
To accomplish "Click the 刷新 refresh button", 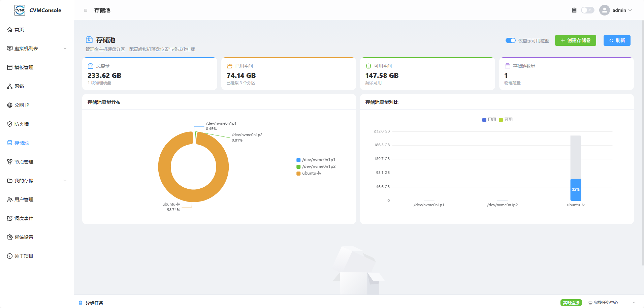I will click(x=617, y=40).
